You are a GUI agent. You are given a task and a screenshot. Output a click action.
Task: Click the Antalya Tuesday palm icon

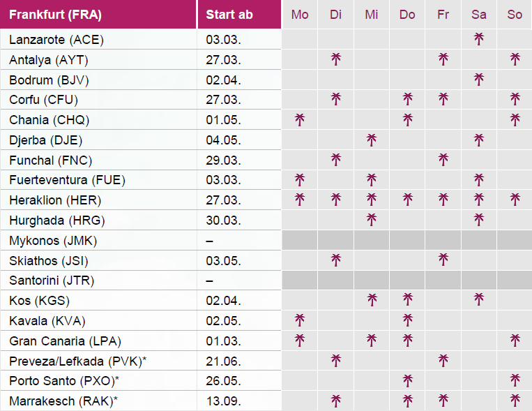(x=335, y=59)
